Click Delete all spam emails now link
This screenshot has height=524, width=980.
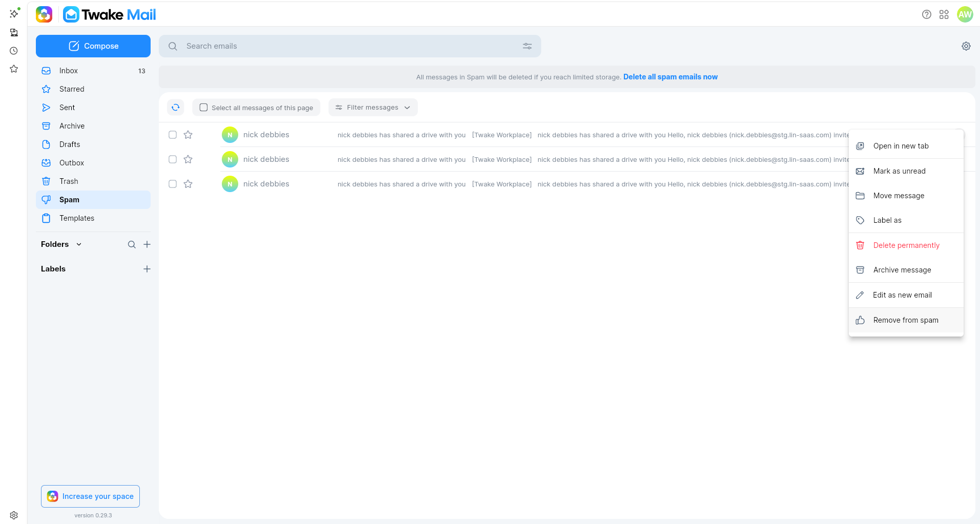click(x=670, y=77)
